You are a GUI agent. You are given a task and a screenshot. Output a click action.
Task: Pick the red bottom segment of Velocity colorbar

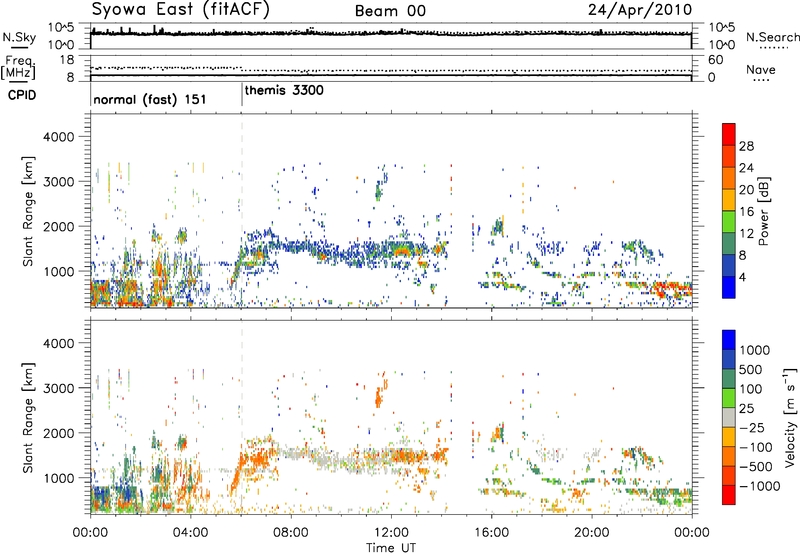(729, 495)
